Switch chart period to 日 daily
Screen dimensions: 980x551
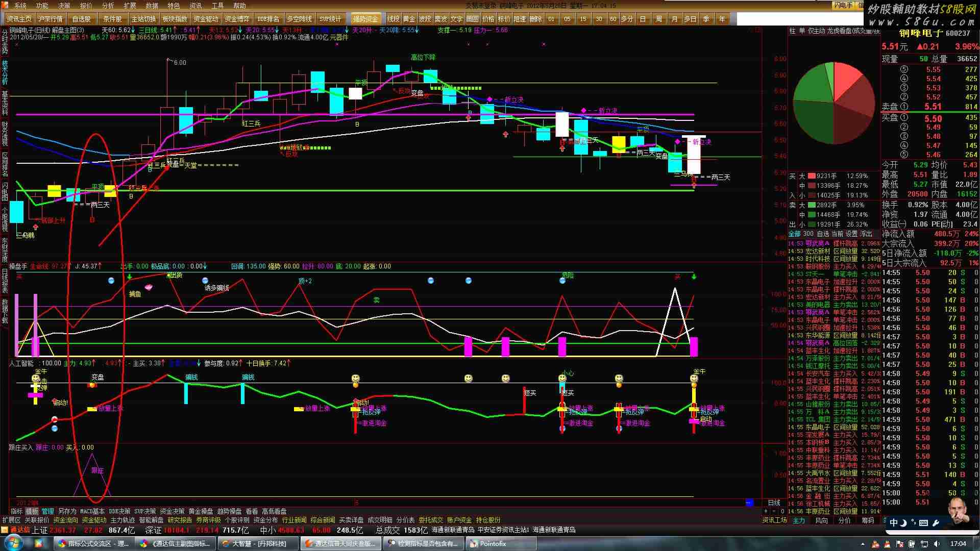tap(643, 19)
